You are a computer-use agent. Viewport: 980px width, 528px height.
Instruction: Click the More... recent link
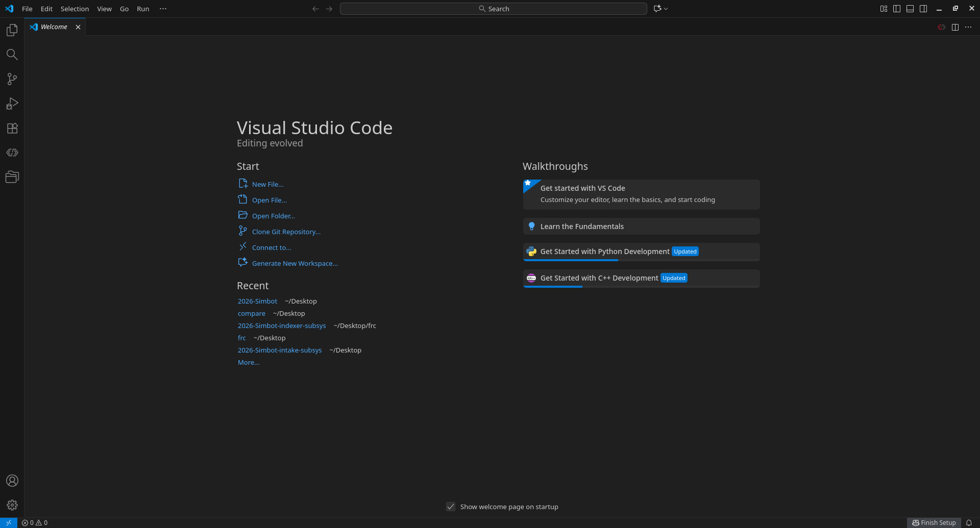tap(249, 362)
